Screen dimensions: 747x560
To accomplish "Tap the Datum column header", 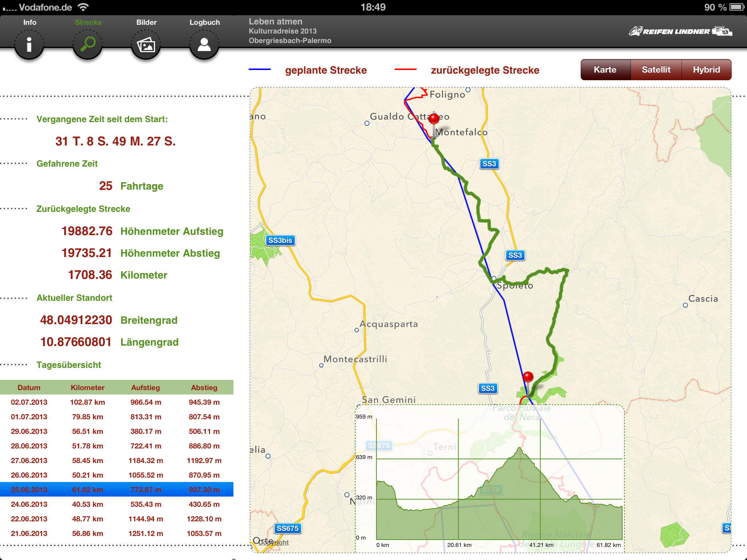I will (x=29, y=388).
